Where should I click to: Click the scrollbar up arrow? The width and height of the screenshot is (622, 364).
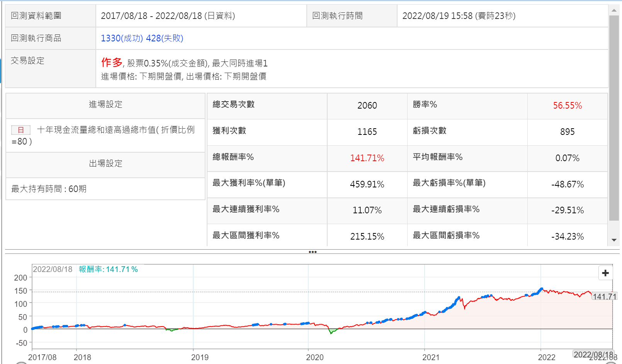614,10
